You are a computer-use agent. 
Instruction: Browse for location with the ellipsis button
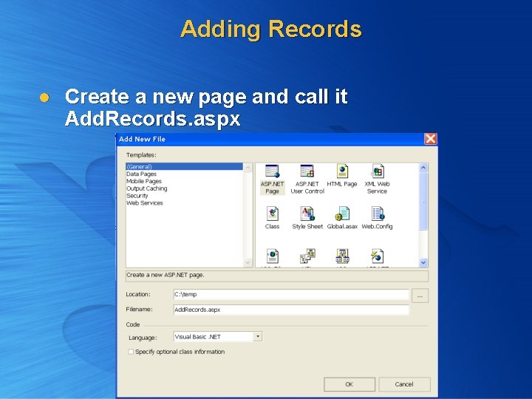pyautogui.click(x=420, y=296)
